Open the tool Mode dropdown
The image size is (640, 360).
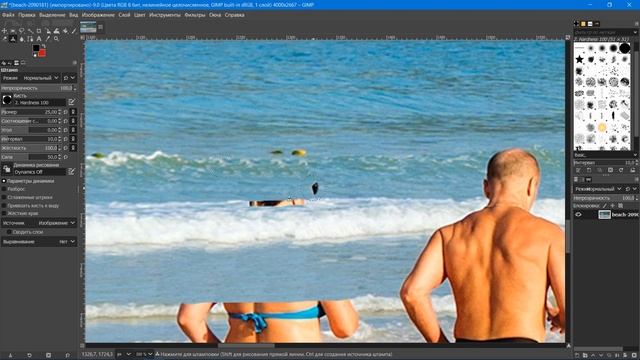pos(31,78)
